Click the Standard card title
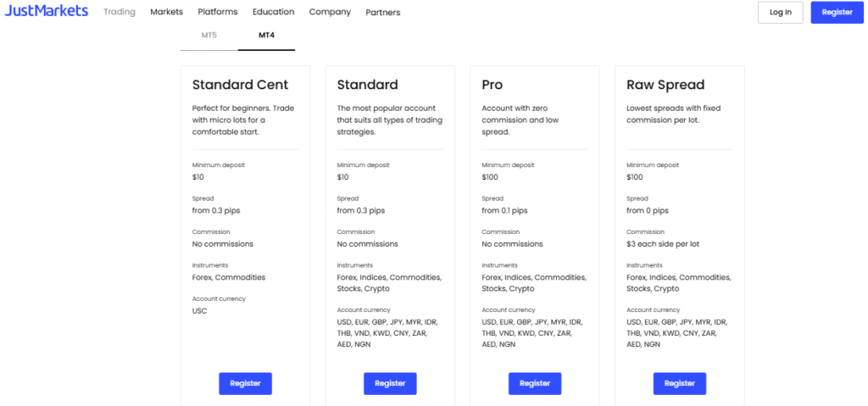The width and height of the screenshot is (868, 406). click(368, 85)
